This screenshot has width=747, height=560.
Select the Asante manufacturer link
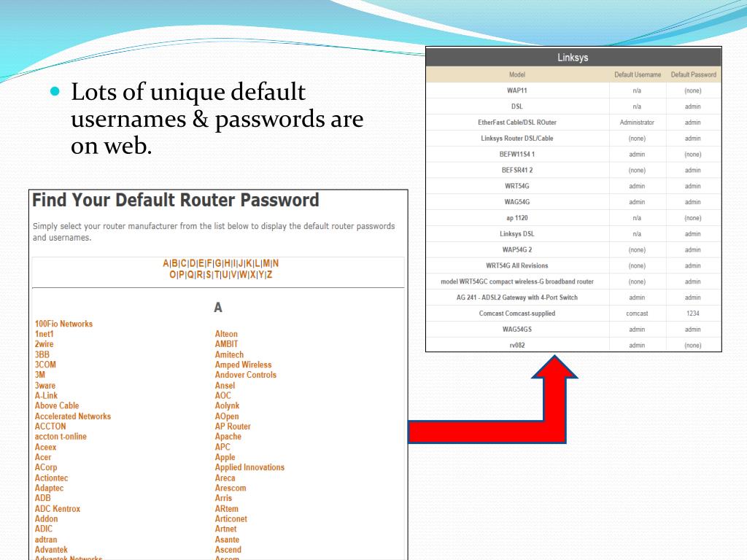(x=228, y=540)
